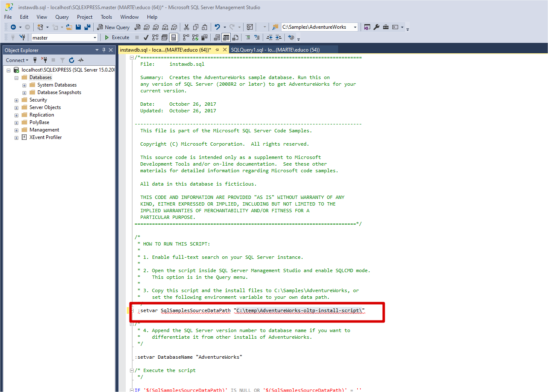Select Results to Grid option
Viewport: 548px width, 392px height.
[x=226, y=37]
